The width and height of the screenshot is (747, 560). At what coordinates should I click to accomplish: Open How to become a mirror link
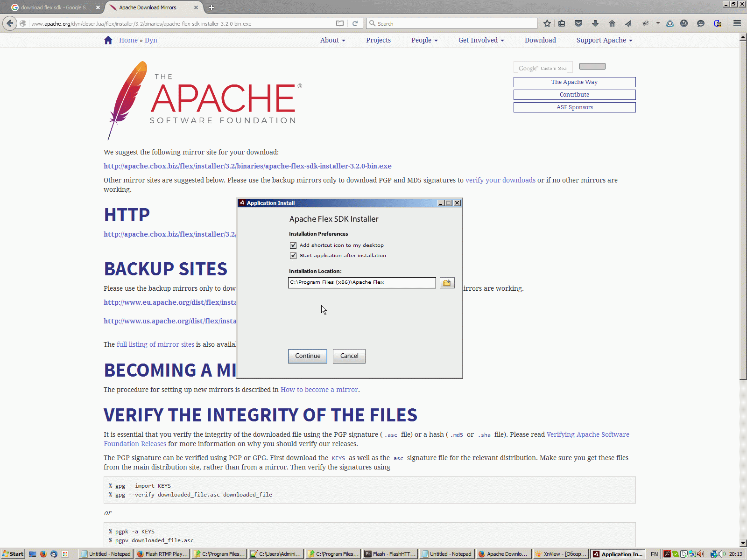tap(319, 390)
